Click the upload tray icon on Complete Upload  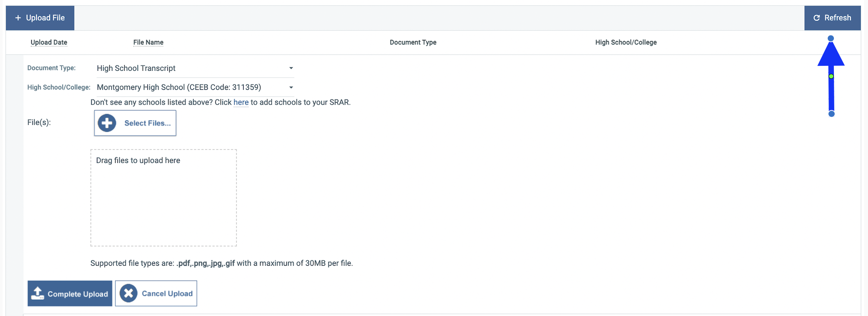38,293
